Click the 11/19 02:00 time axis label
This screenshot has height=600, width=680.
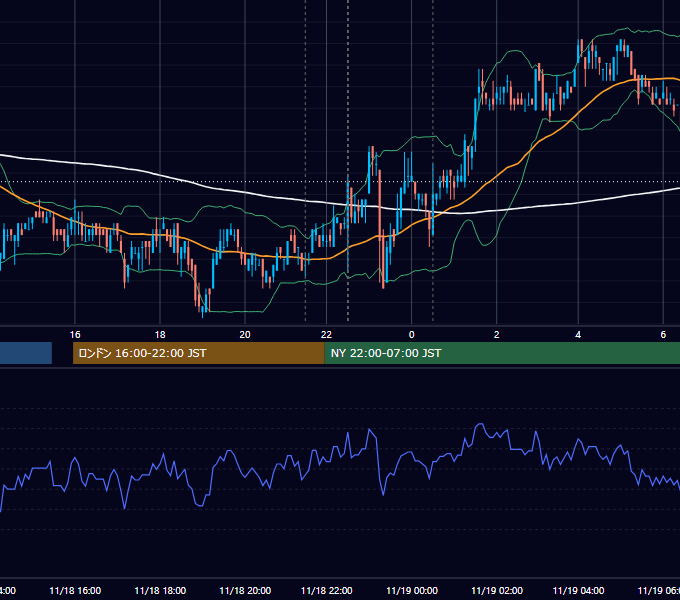tap(497, 590)
